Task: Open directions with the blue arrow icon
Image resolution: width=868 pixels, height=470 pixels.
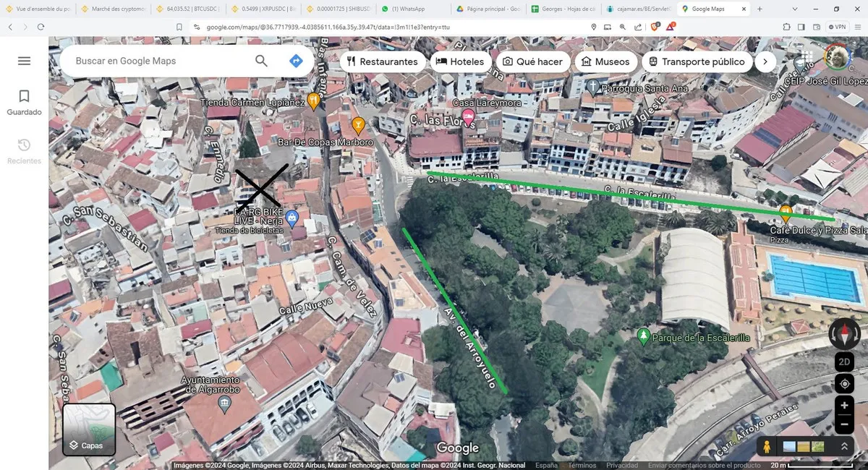Action: pyautogui.click(x=296, y=61)
